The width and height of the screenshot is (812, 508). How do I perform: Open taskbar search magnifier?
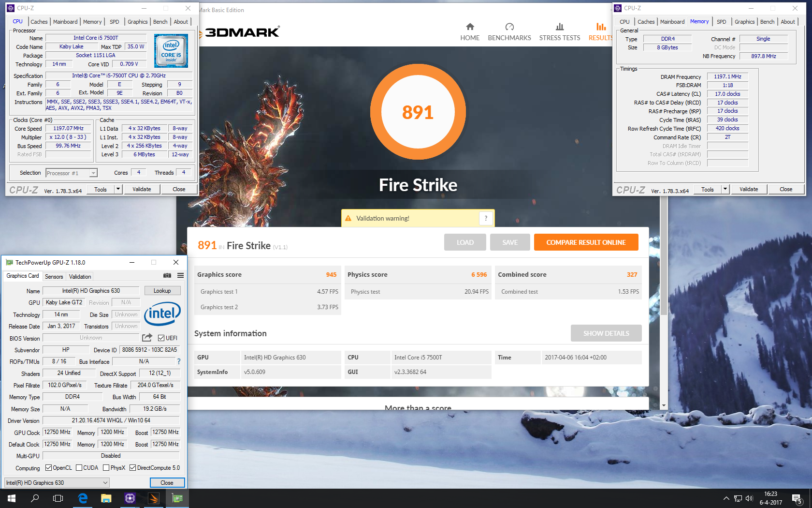click(35, 498)
